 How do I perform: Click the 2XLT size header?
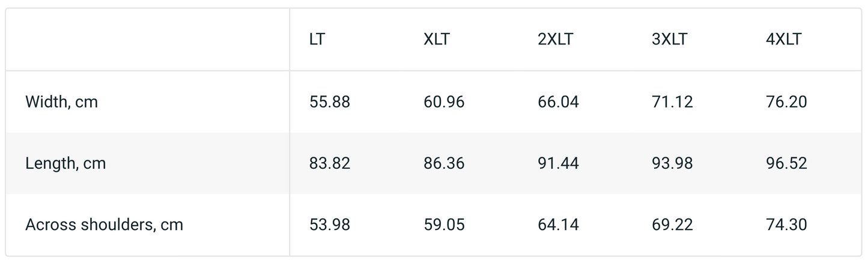(x=556, y=40)
